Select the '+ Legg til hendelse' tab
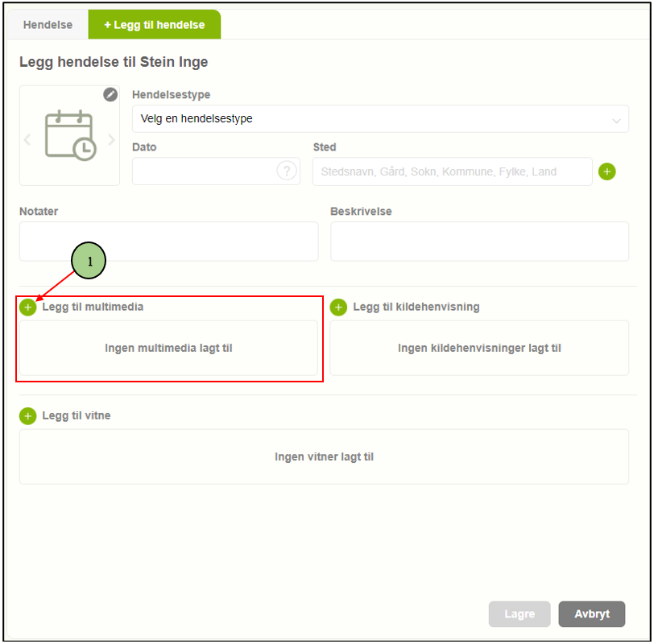Image resolution: width=654 pixels, height=644 pixels. (154, 25)
